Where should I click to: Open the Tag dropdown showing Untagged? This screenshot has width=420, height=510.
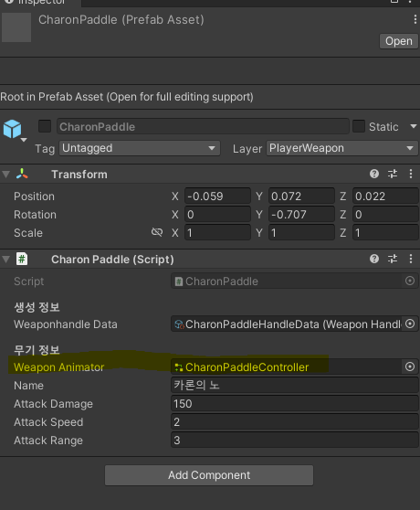(140, 148)
